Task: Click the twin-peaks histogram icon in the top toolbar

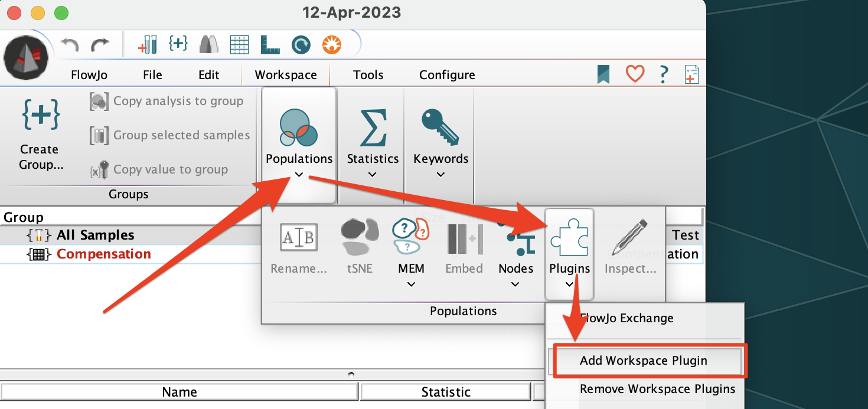Action: coord(208,44)
